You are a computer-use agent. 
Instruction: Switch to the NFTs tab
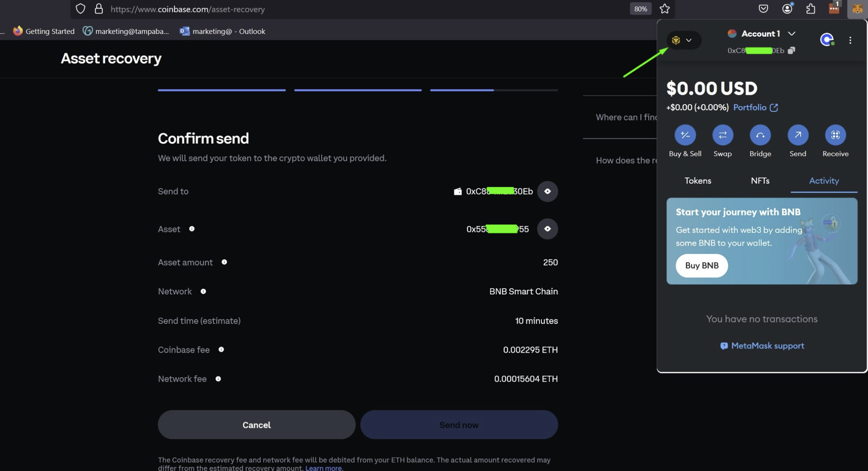[760, 180]
